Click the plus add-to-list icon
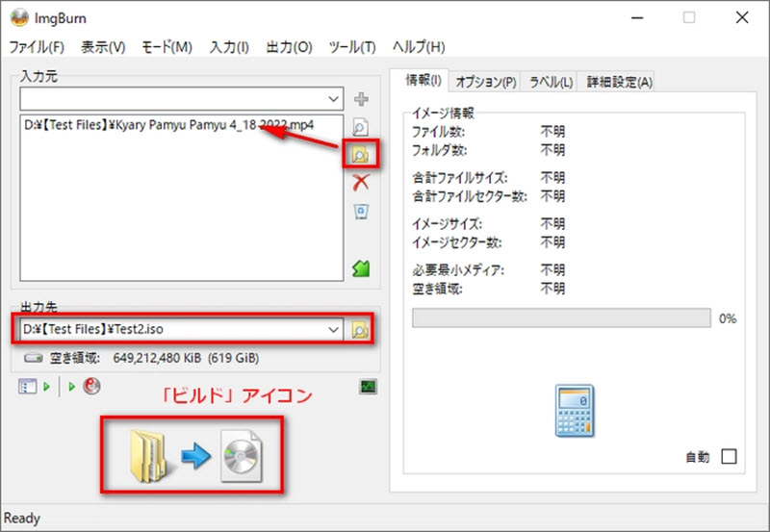Viewport: 770px width, 532px height. [361, 98]
